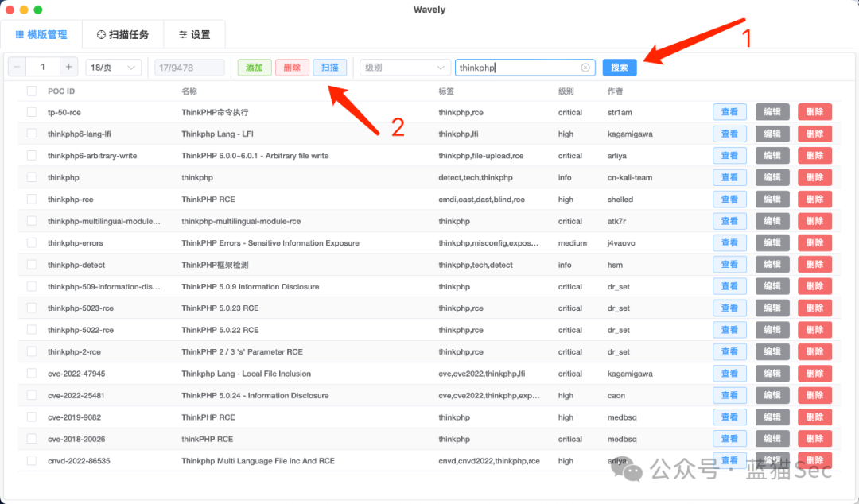Edit the thinkphp-2-rce template

(772, 351)
